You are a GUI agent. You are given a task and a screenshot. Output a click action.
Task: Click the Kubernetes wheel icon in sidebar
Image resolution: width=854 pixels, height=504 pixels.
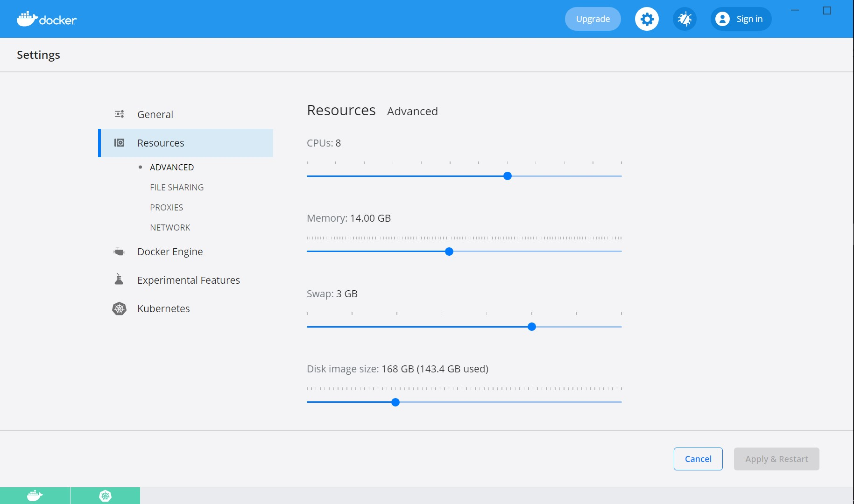(119, 308)
